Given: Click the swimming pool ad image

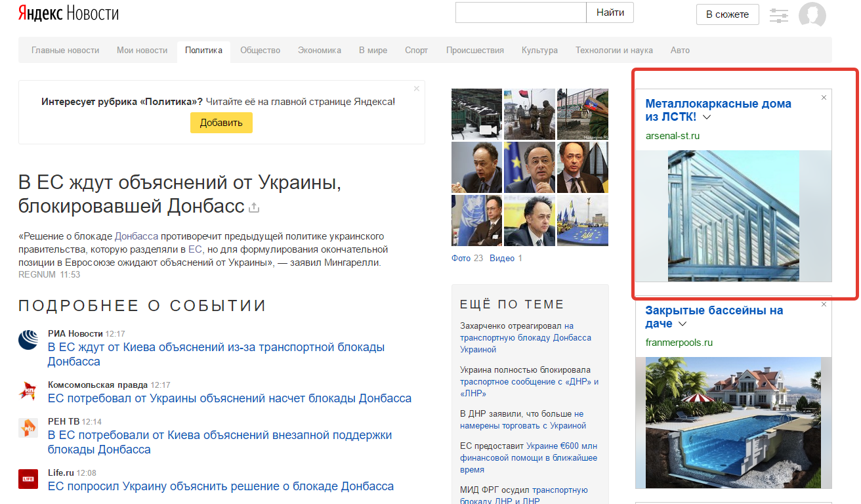Looking at the screenshot, I should pos(734,423).
